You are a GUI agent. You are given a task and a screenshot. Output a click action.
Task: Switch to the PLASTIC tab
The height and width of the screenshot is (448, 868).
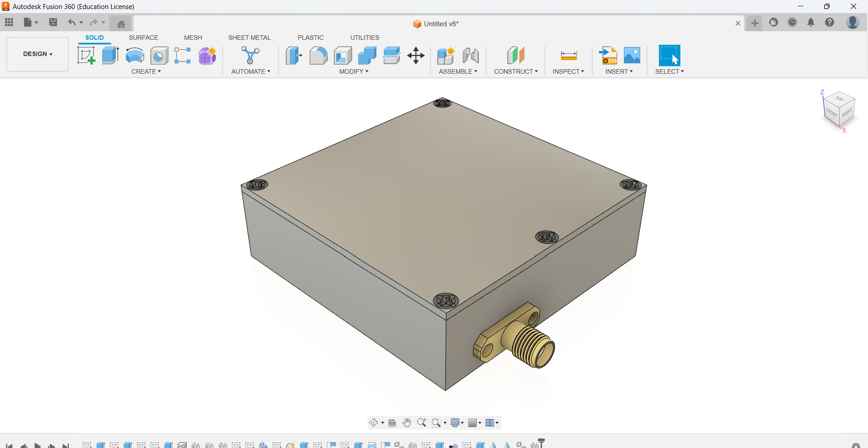click(311, 38)
